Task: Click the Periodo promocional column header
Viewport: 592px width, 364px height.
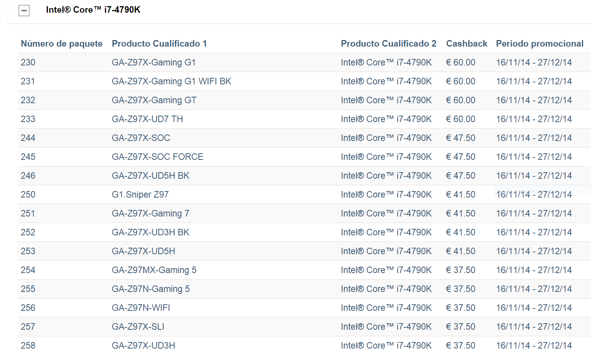Action: coord(540,44)
